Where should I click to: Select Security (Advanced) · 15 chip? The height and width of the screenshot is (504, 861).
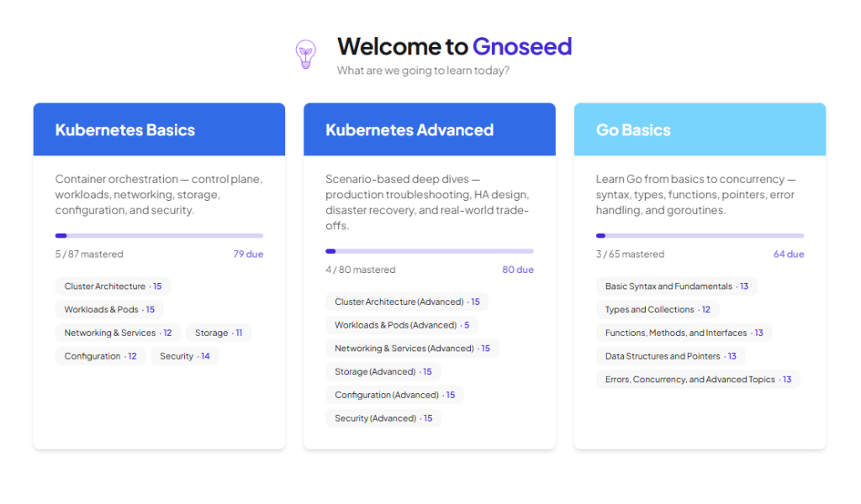(x=383, y=418)
